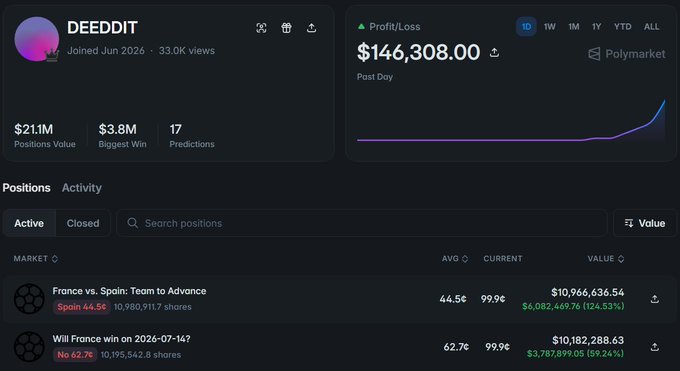Select the ALL time range
The image size is (680, 371).
[x=651, y=26]
